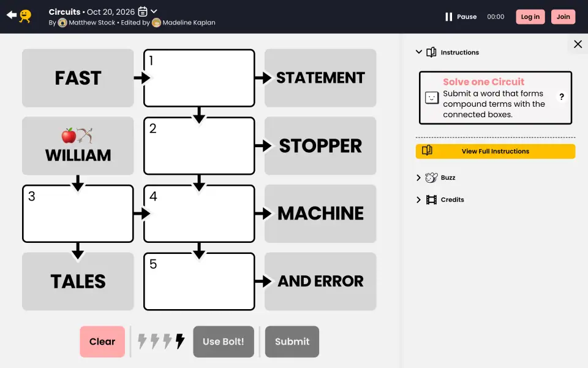
Task: Click the back arrow icon
Action: point(11,15)
